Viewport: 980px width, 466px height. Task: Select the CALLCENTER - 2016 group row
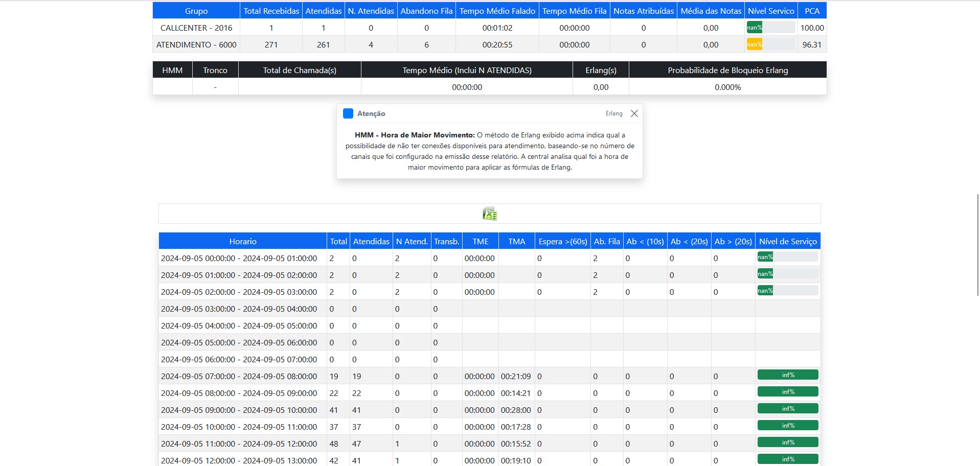[x=196, y=28]
